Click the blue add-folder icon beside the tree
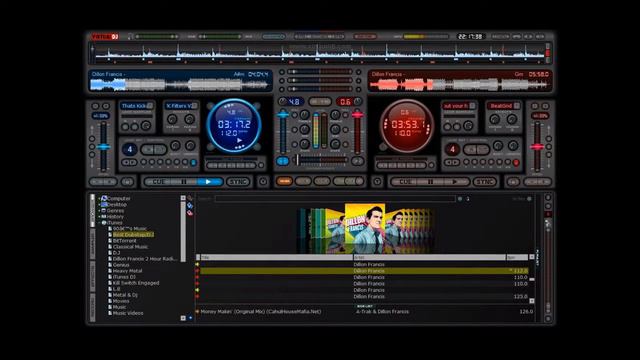 coord(190,206)
